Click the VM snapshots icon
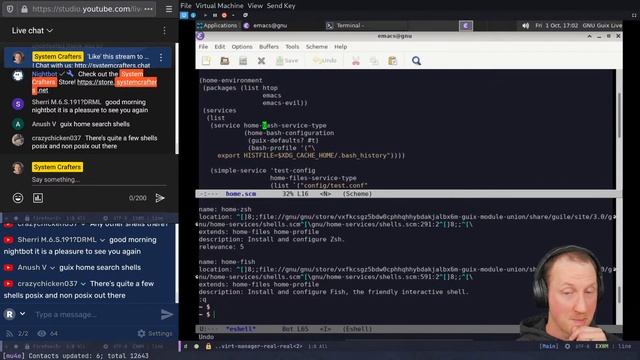 coord(245,15)
